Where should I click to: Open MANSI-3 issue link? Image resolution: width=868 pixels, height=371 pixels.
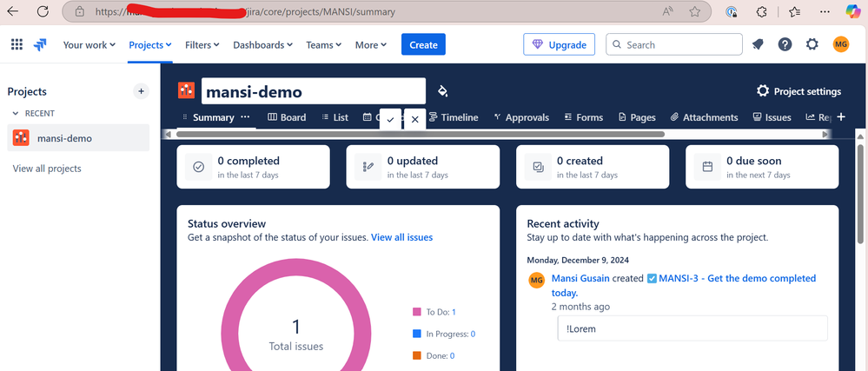(684, 285)
